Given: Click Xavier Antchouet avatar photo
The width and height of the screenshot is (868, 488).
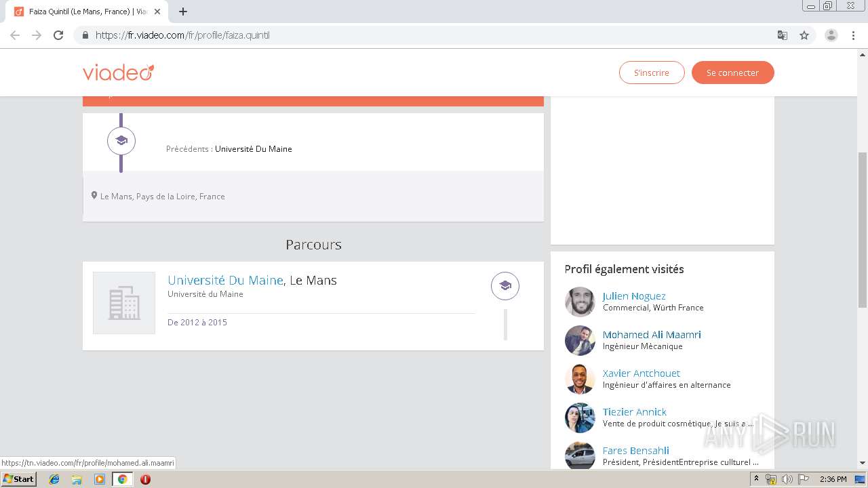Looking at the screenshot, I should (x=580, y=379).
